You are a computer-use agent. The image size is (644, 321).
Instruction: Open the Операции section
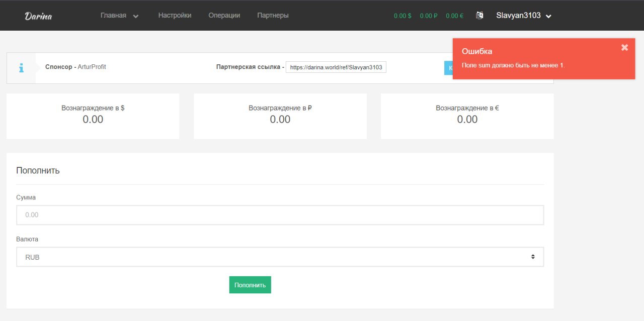224,16
